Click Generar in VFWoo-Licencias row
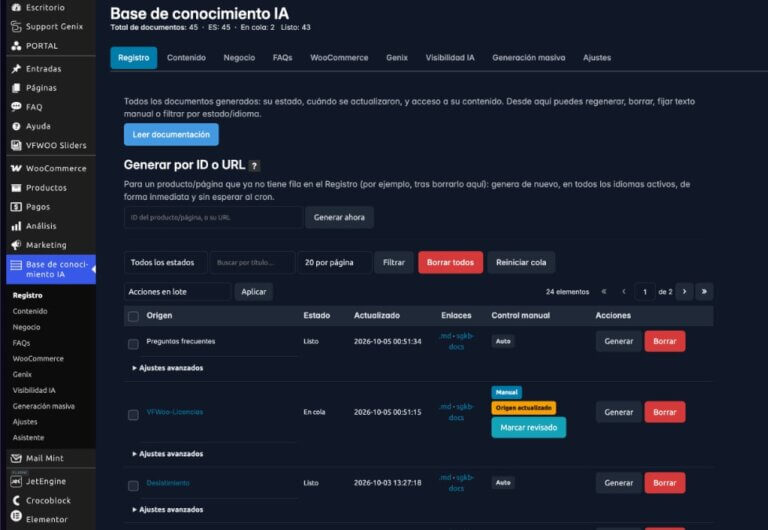 click(619, 412)
